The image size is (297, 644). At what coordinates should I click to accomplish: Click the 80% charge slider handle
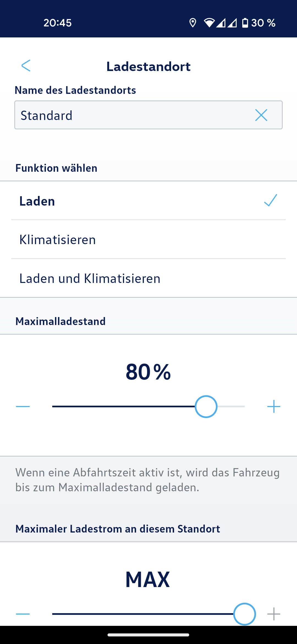coord(206,406)
